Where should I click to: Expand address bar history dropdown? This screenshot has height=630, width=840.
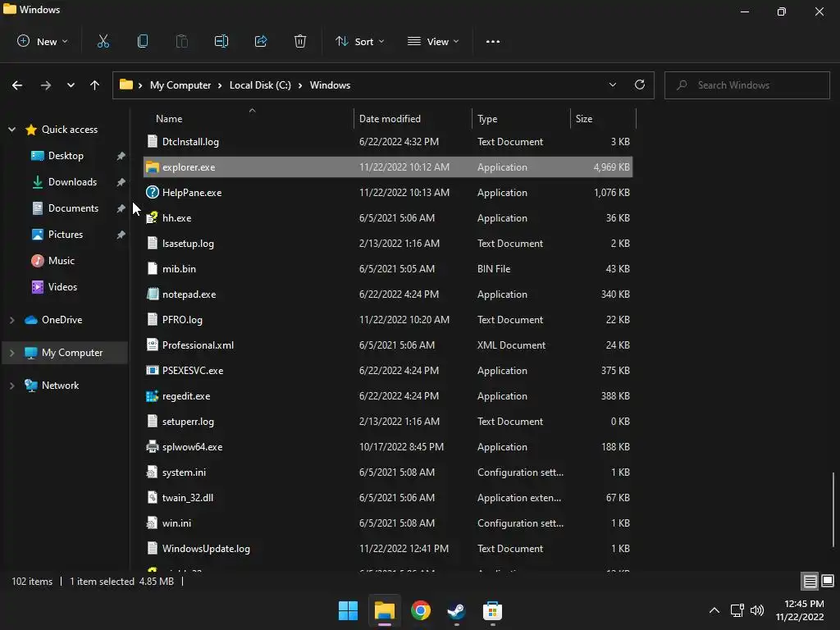pos(612,84)
